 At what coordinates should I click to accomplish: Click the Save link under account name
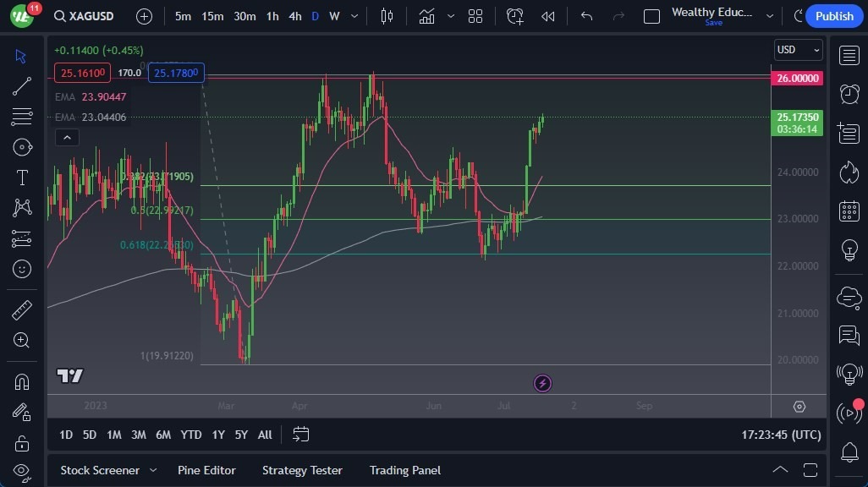click(713, 25)
